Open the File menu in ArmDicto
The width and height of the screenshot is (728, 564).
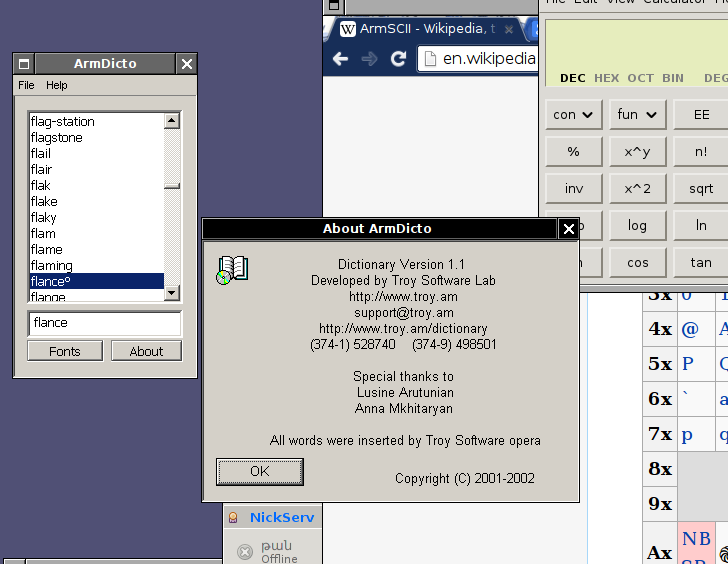[26, 85]
